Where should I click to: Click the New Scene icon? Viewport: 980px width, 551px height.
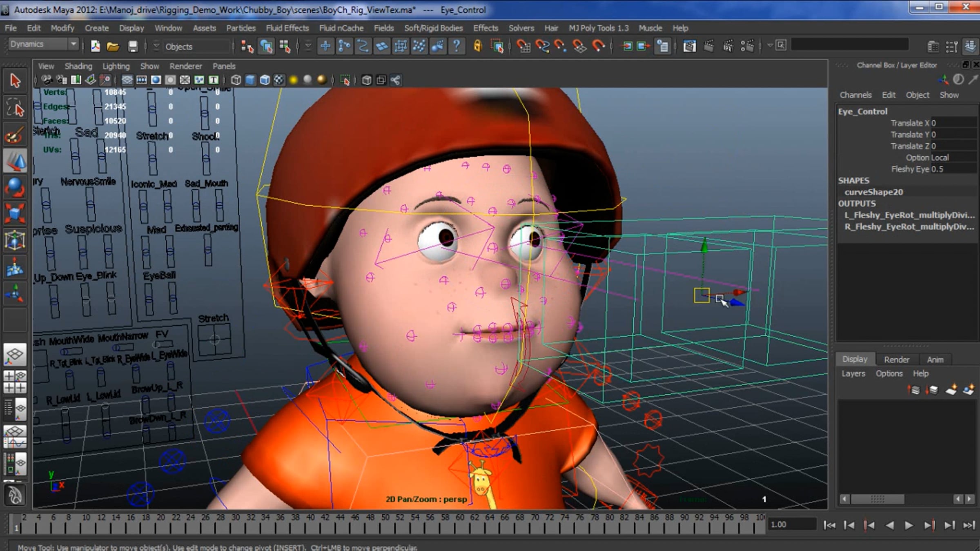(96, 46)
